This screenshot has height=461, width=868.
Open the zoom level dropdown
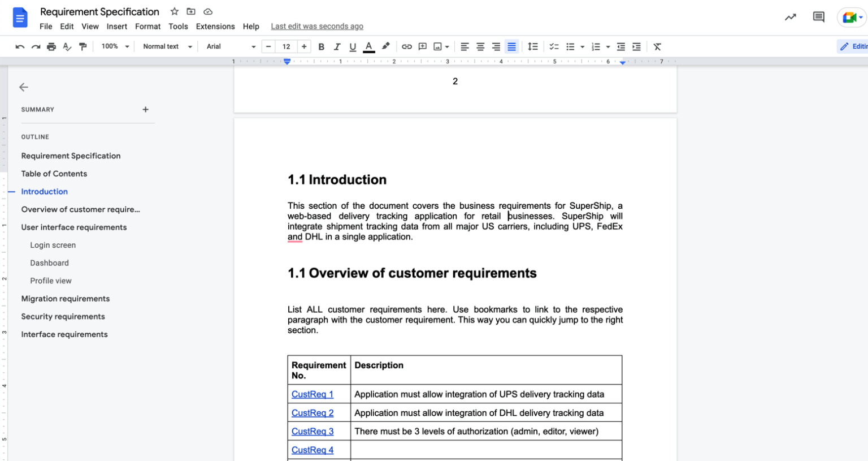point(115,46)
